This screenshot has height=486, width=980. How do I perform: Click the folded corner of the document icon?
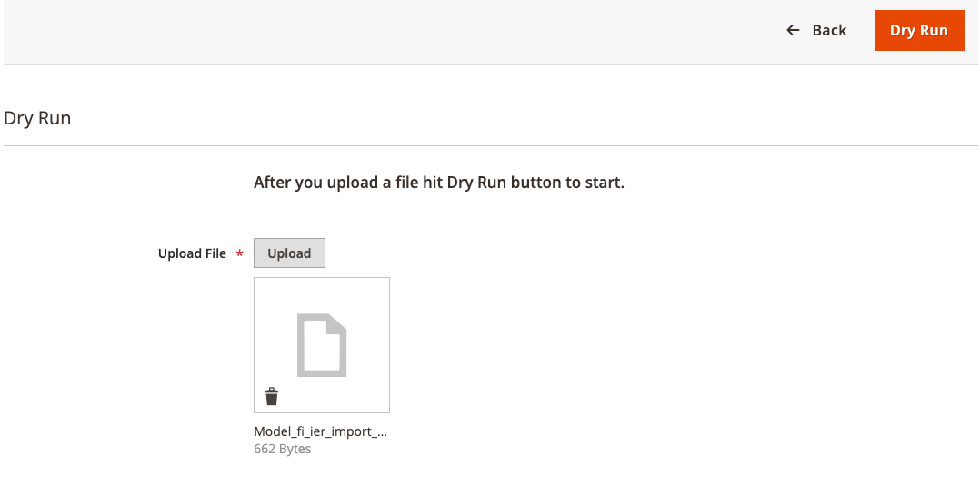[337, 322]
